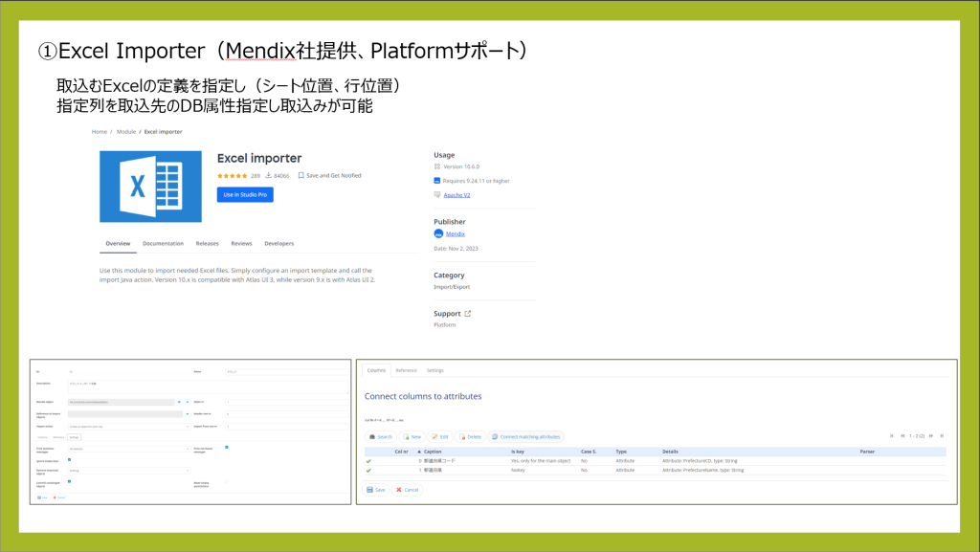Go to the first page of column list

coord(892,435)
